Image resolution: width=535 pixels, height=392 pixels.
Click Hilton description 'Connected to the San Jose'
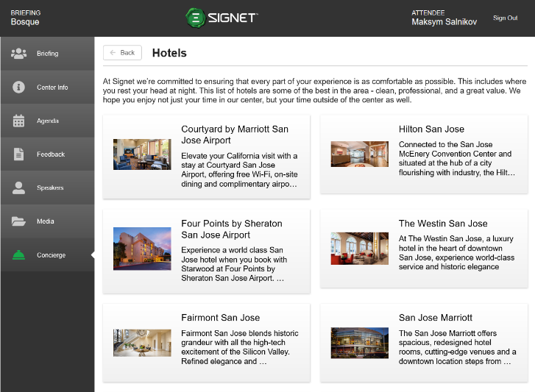pyautogui.click(x=457, y=159)
